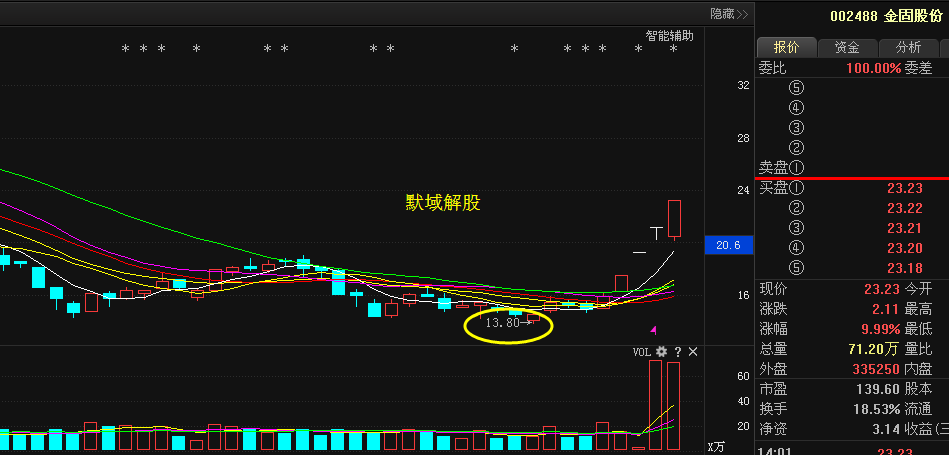Viewport: 949px width, 455px height.
Task: Click the 市盈 value 139.60
Action: click(x=879, y=388)
